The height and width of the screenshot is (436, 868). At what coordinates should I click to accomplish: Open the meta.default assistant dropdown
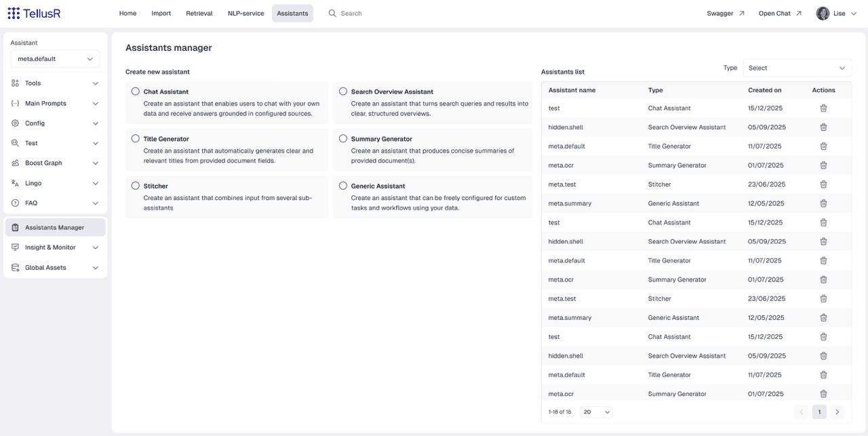pos(55,59)
